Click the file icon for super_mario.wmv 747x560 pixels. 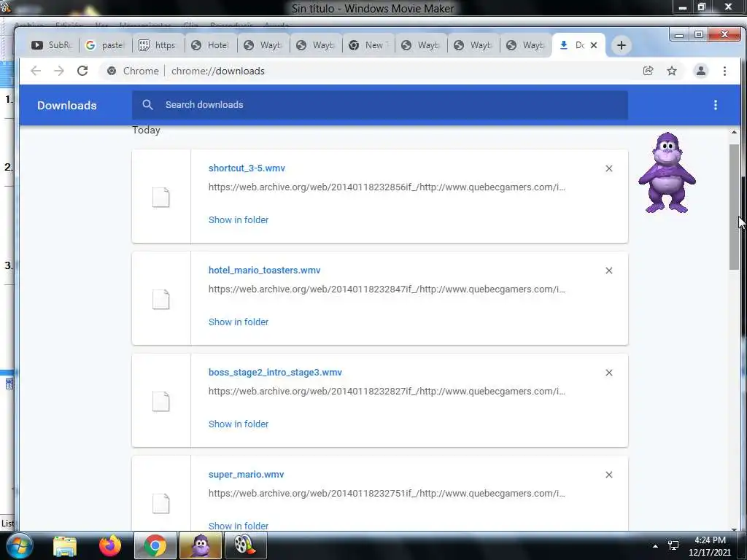161,503
